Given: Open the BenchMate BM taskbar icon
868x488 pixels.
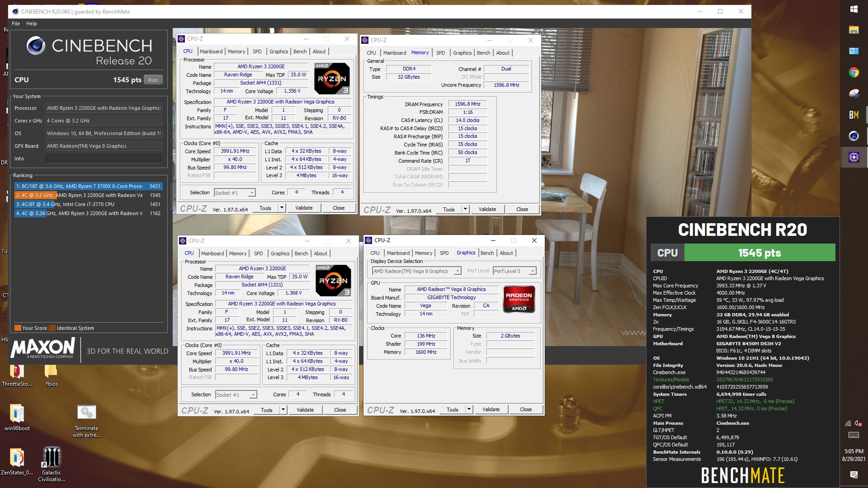Looking at the screenshot, I should [x=854, y=115].
